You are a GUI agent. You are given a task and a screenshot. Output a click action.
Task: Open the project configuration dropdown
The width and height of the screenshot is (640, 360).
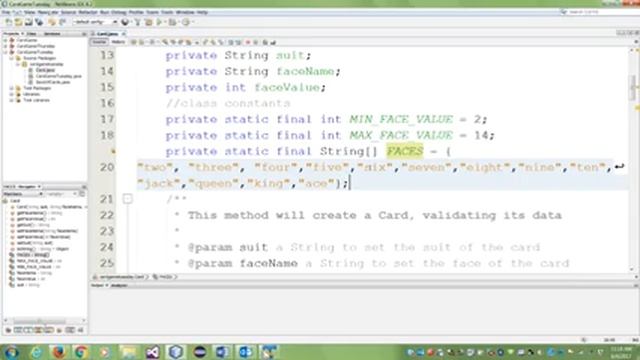[96, 22]
